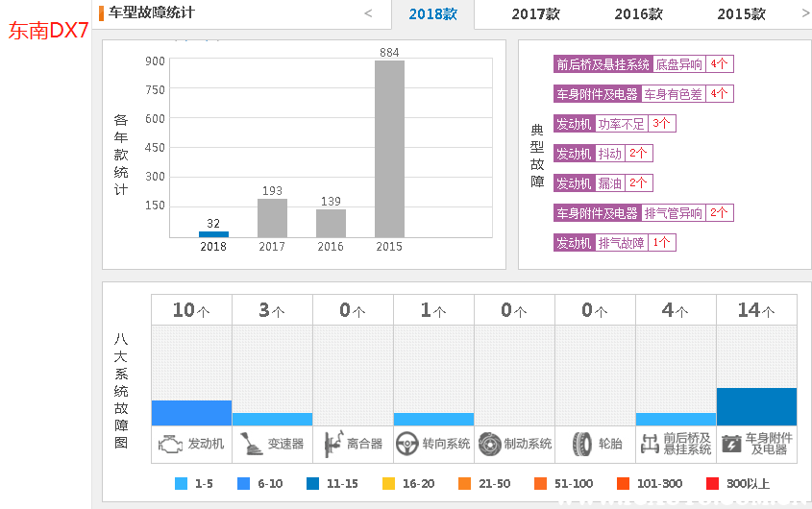Image resolution: width=812 pixels, height=509 pixels.
Task: Click the 4个 count next to 底盘异响
Action: (x=720, y=64)
